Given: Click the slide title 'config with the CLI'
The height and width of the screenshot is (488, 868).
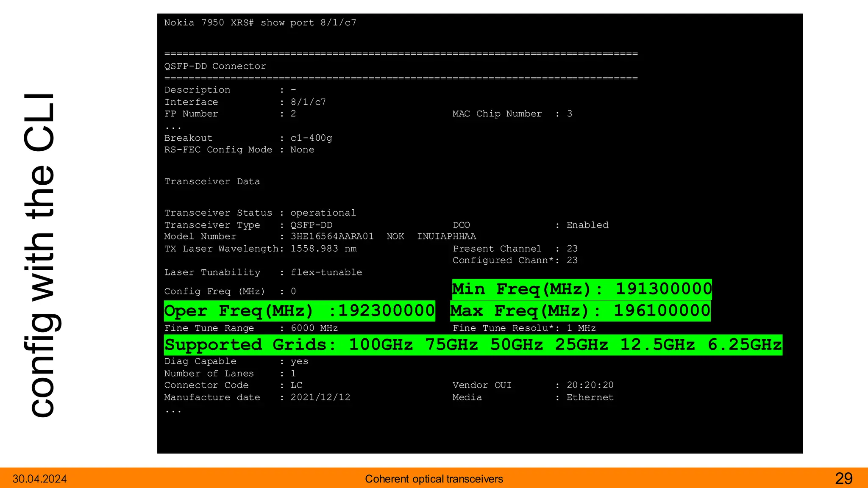Looking at the screenshot, I should coord(42,255).
